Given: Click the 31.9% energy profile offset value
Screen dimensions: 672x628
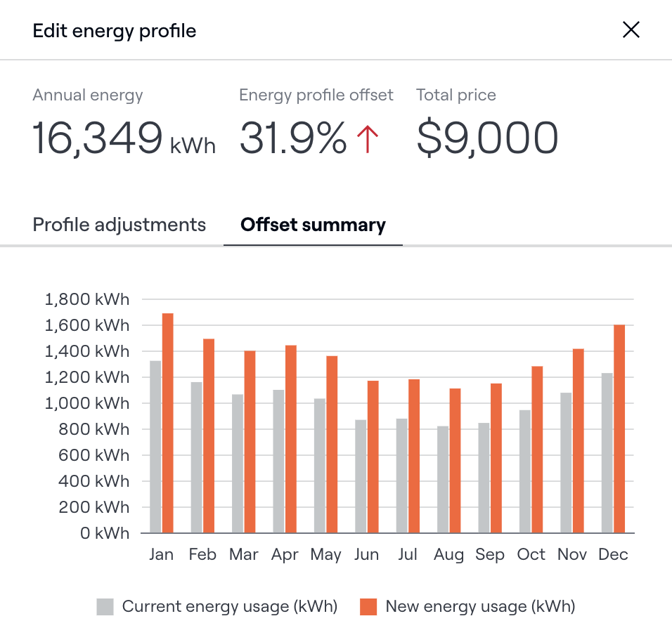Looking at the screenshot, I should point(293,138).
